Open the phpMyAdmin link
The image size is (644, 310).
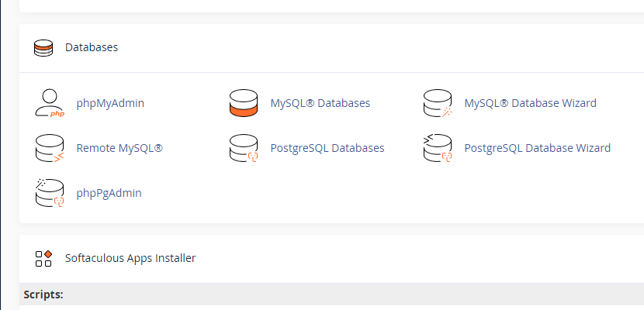110,103
